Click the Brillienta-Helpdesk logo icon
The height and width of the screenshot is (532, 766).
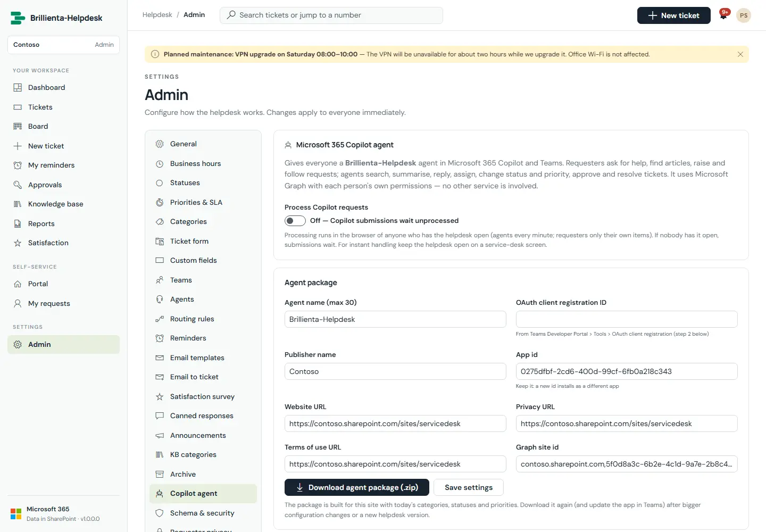click(x=18, y=18)
